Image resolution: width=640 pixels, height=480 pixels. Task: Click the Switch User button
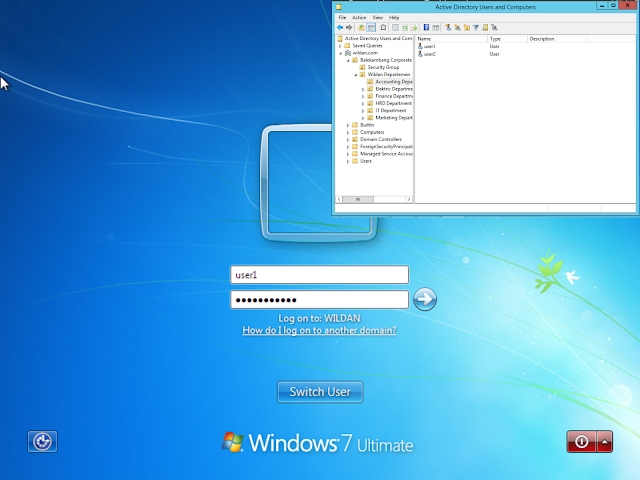(x=320, y=392)
